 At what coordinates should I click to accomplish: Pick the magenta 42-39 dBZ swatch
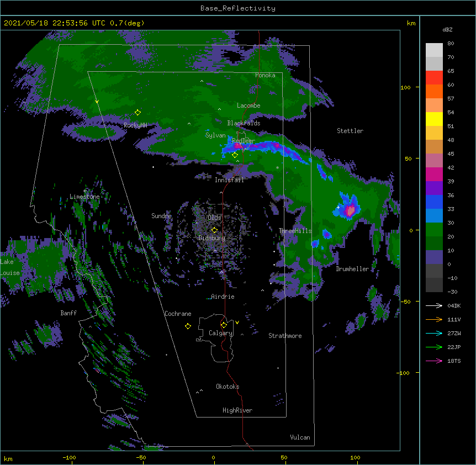pos(434,174)
